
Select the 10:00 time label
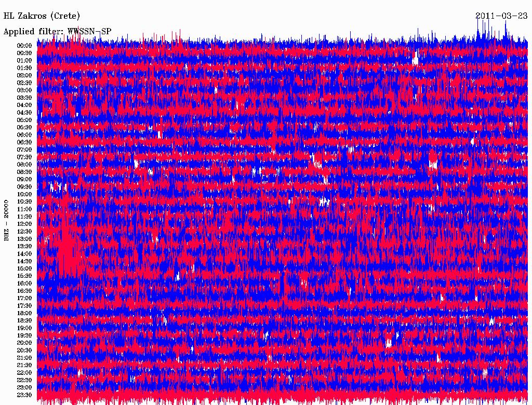pos(24,194)
